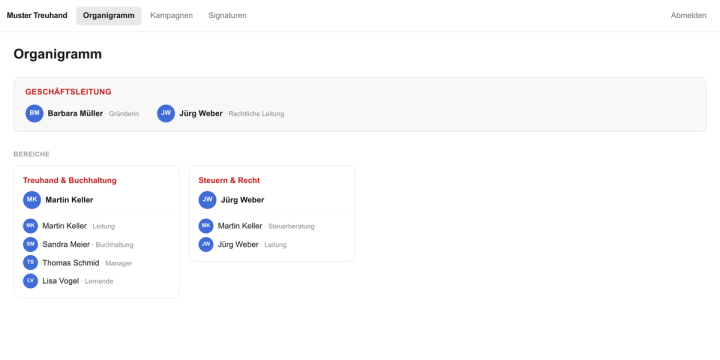Click the Steuern & Recht heading
Image resolution: width=720 pixels, height=360 pixels.
coord(229,180)
